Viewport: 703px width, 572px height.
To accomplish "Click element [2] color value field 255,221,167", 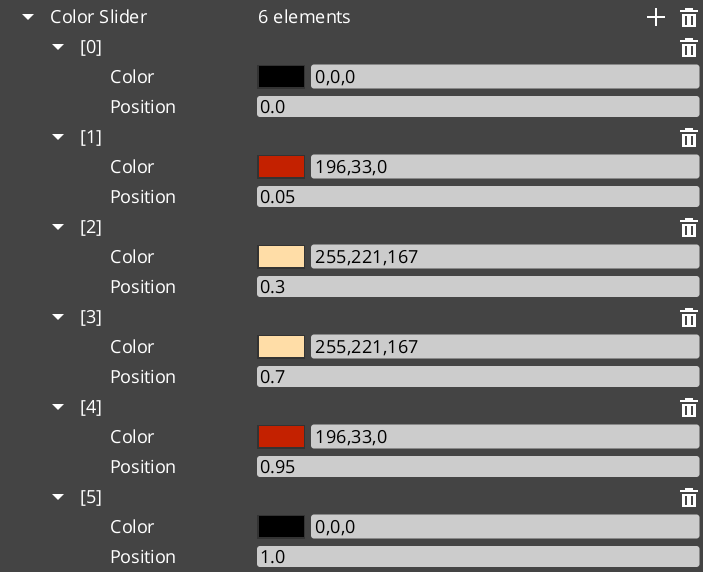I will click(505, 257).
